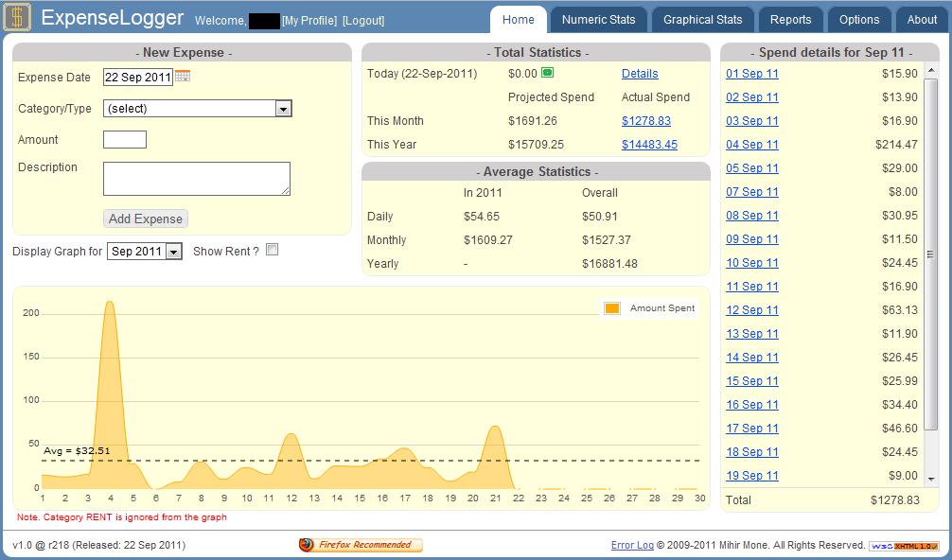952x560 pixels.
Task: Click the Amount input field
Action: point(125,140)
